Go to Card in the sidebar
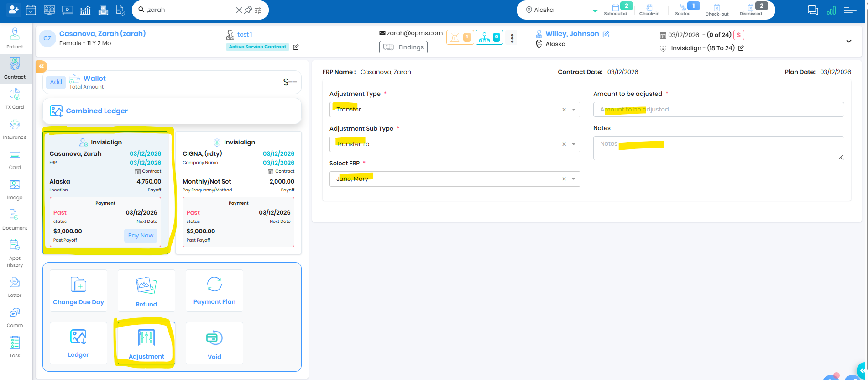This screenshot has height=380, width=868. point(15,159)
